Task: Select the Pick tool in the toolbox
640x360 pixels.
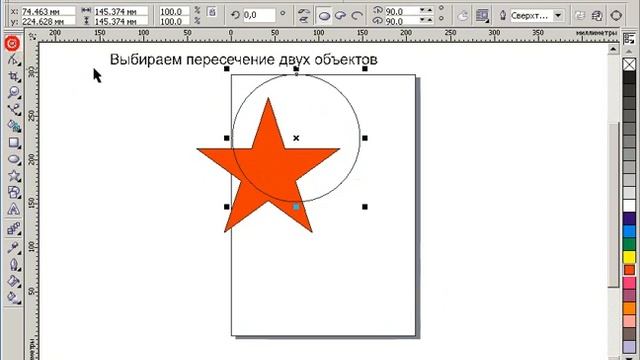Action: pos(12,43)
